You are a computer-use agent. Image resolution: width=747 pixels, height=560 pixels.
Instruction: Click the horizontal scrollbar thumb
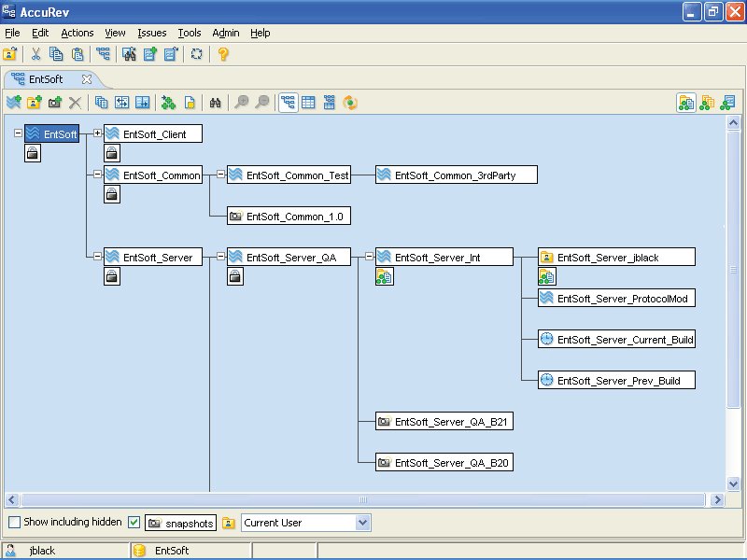(363, 499)
